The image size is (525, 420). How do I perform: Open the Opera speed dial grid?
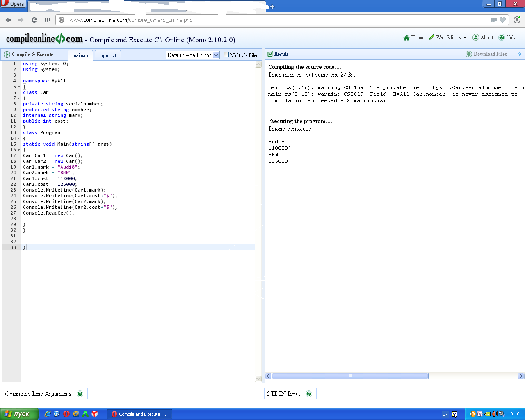(x=48, y=20)
